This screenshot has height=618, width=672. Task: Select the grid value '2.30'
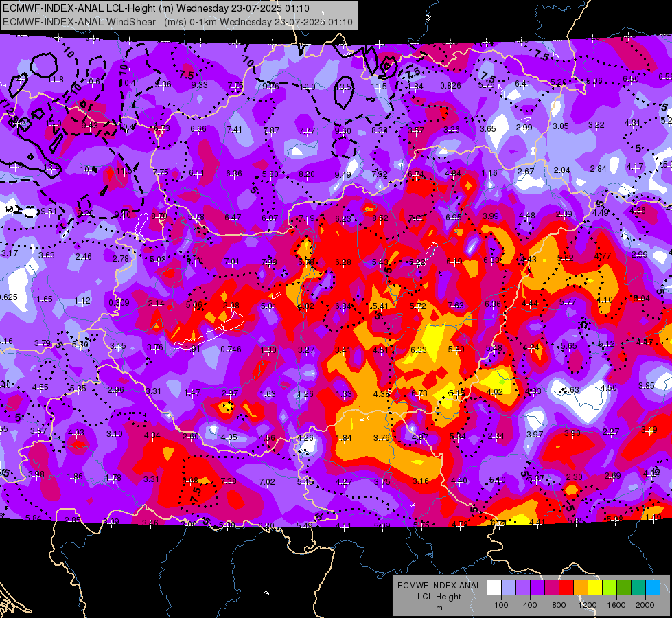[574, 477]
